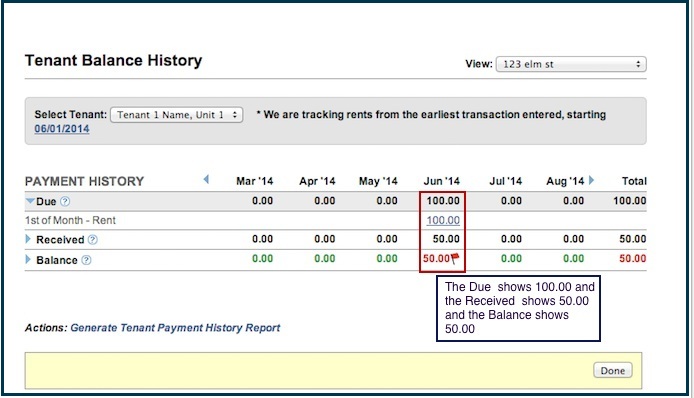Select the May '14 column header
This screenshot has height=398, width=694.
[378, 181]
